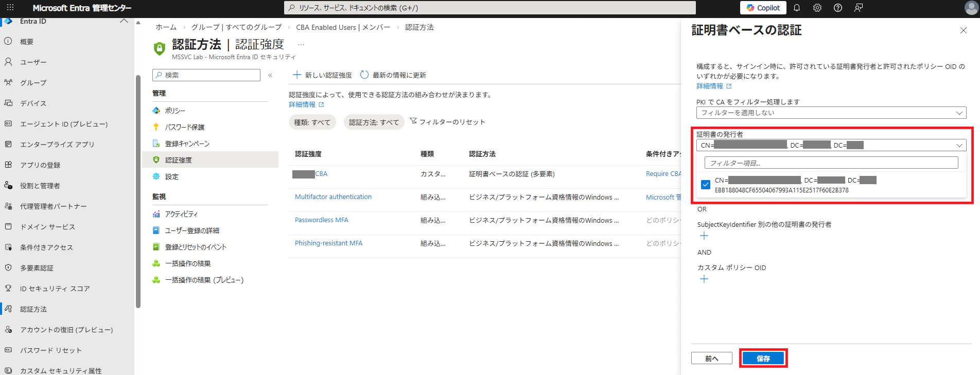This screenshot has width=980, height=375.
Task: Click the カスタム セキュリティ属性 sidebar icon
Action: [x=8, y=370]
